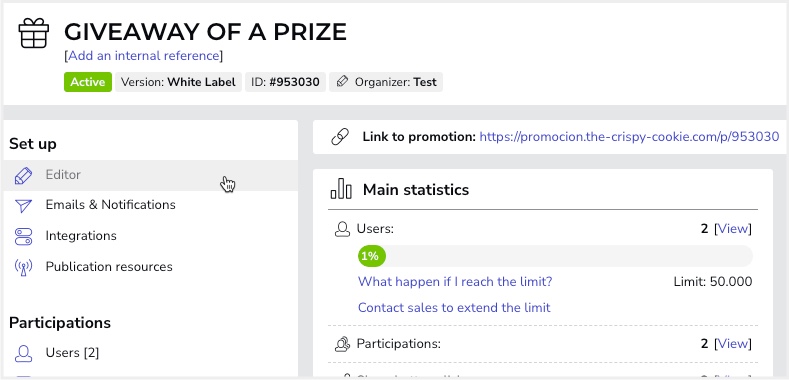This screenshot has height=380, width=789.
Task: Click the bar chart Main statistics icon
Action: point(341,189)
